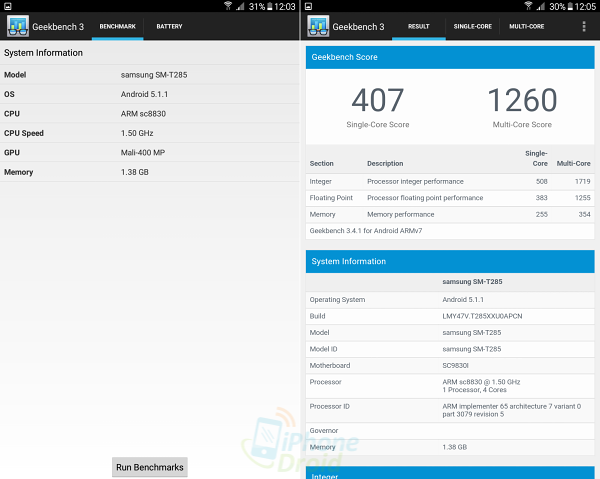Tap the Motherboard SC9830I row
This screenshot has height=479, width=600.
(449, 365)
